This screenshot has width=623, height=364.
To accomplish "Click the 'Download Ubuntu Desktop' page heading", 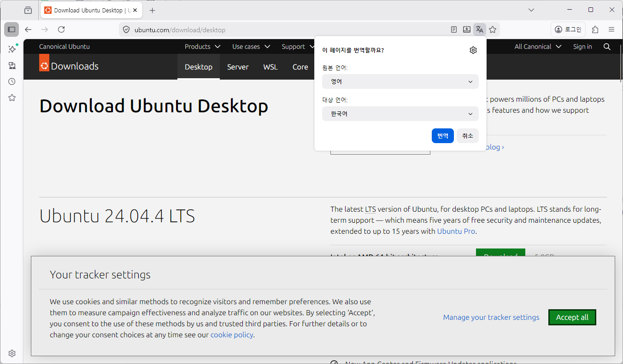I will (154, 106).
